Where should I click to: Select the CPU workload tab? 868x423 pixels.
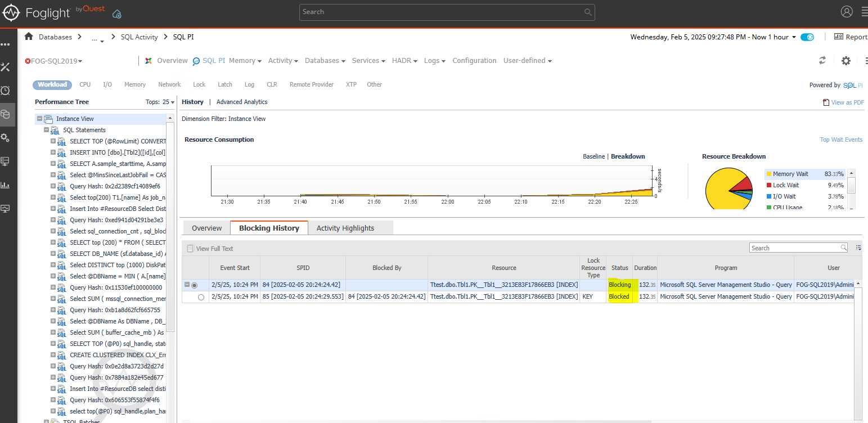(x=84, y=84)
